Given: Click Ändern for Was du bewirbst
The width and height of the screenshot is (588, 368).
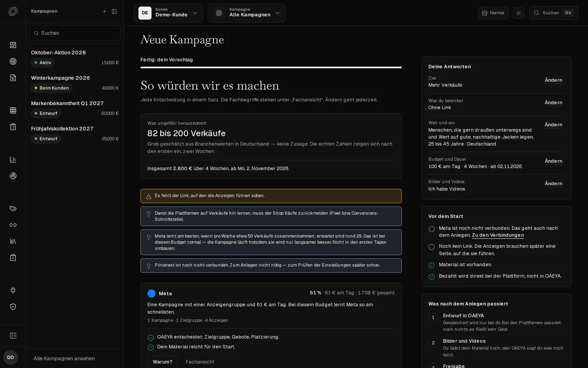Looking at the screenshot, I should point(553,103).
